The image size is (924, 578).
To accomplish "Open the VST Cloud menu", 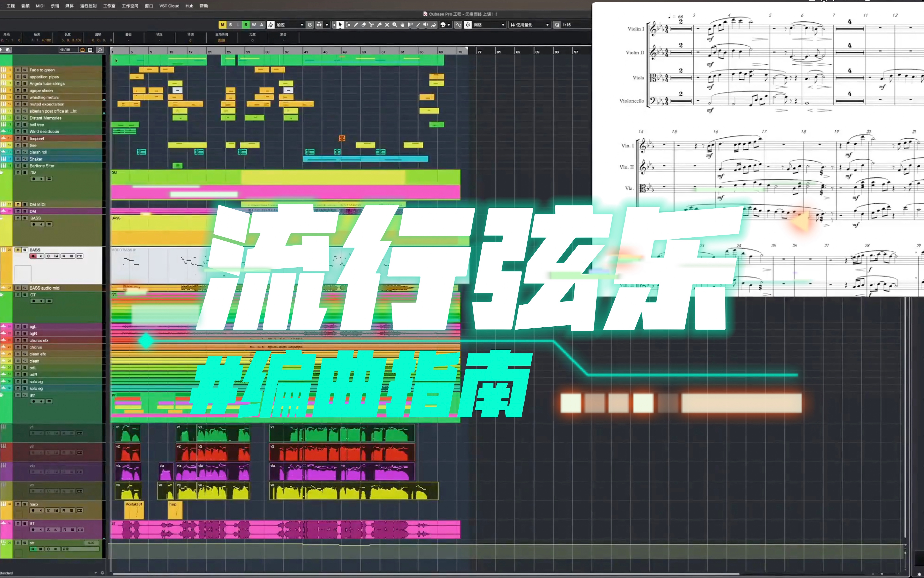I will click(x=169, y=6).
